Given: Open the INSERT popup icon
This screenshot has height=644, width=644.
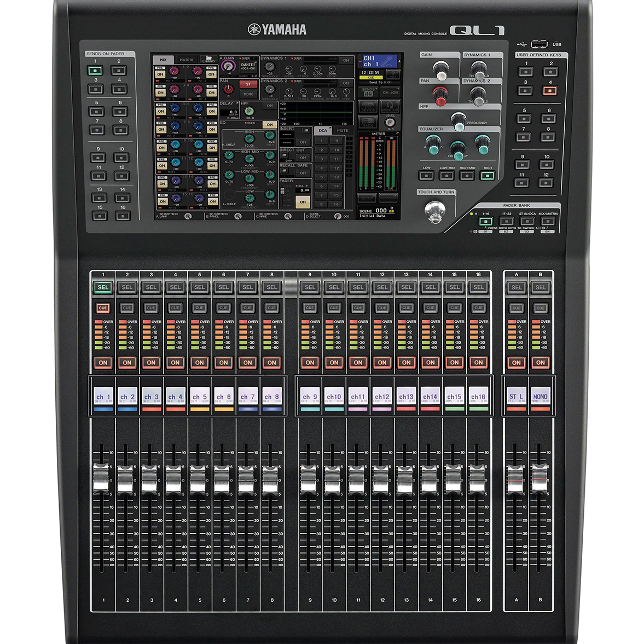Looking at the screenshot, I should point(306,131).
